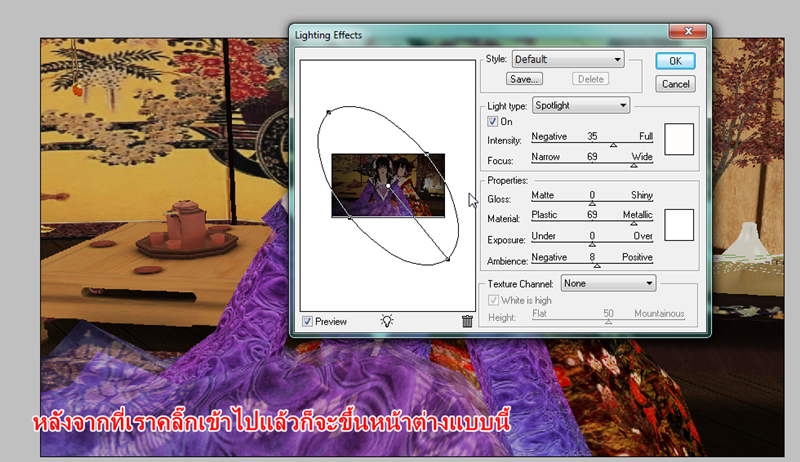The width and height of the screenshot is (800, 462).
Task: Click the Height slider handle
Action: click(x=608, y=322)
